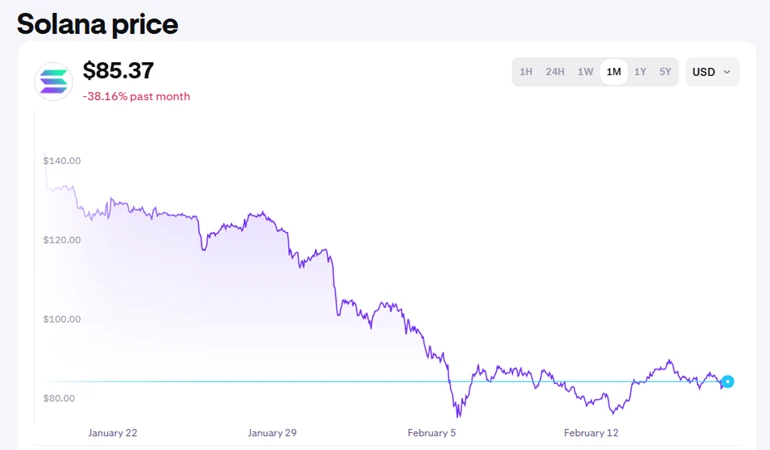Screen dimensions: 770x450
Task: Click the $85.37 price value
Action: pos(118,70)
